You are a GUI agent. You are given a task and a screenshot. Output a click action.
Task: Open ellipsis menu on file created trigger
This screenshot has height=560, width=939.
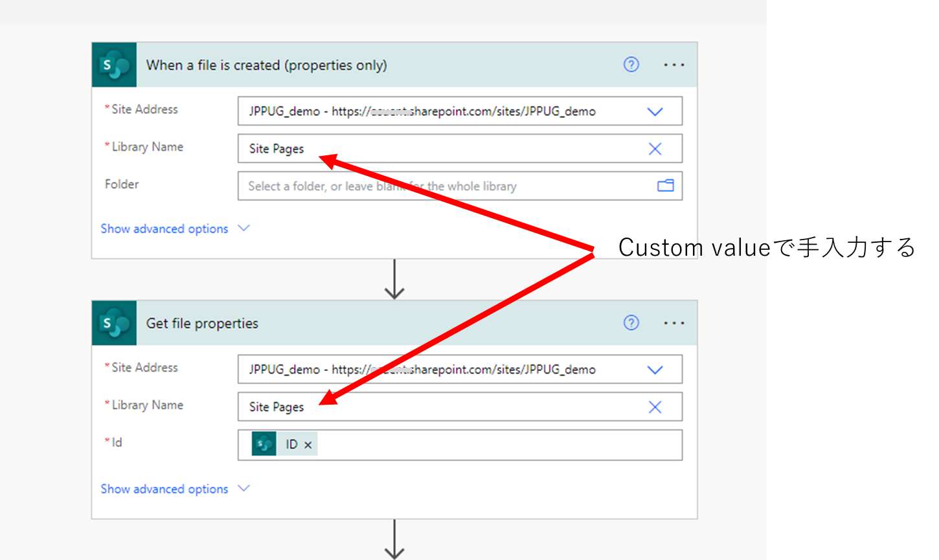tap(674, 65)
